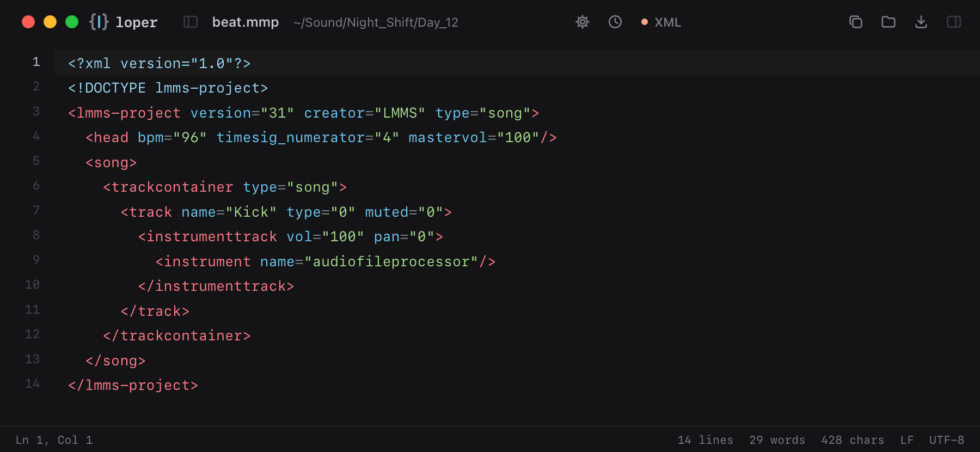Toggle the right sidebar panel icon

coord(954,22)
